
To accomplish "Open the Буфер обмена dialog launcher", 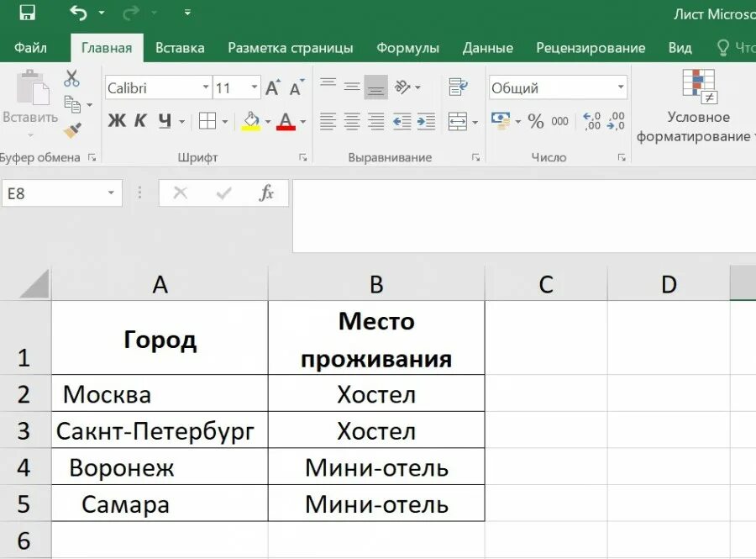I will [x=92, y=157].
